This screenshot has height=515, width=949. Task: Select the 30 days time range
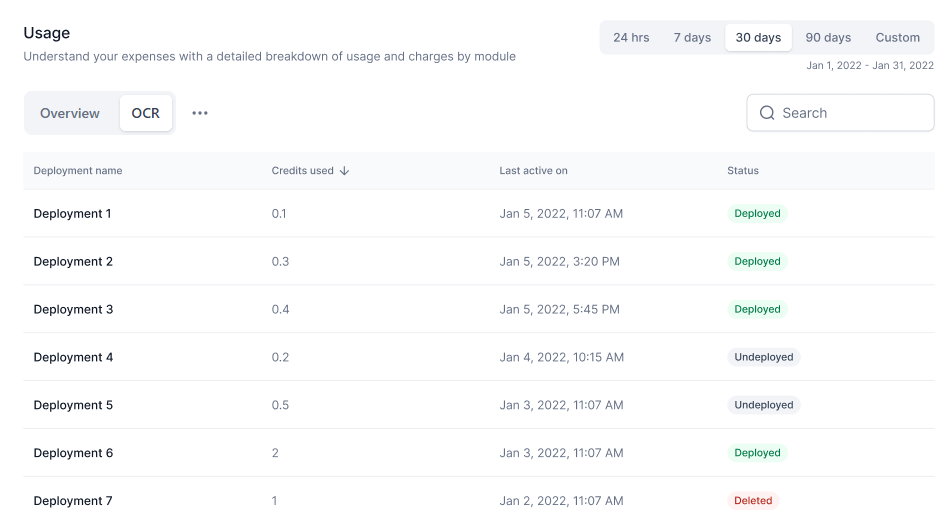(758, 38)
